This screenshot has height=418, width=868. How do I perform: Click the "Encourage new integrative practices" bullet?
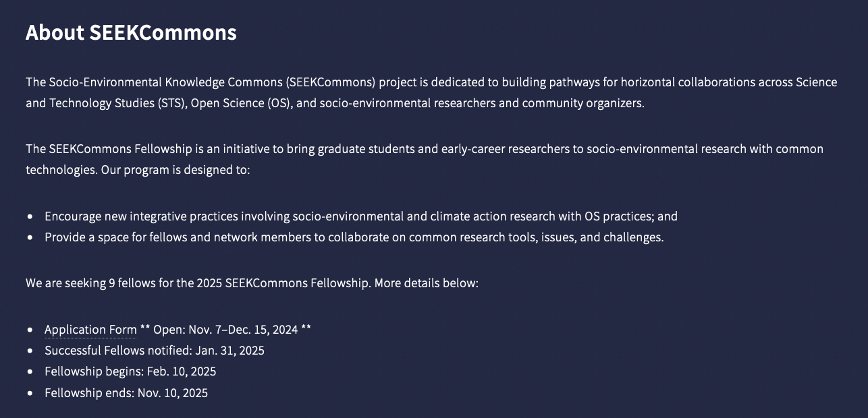[360, 216]
